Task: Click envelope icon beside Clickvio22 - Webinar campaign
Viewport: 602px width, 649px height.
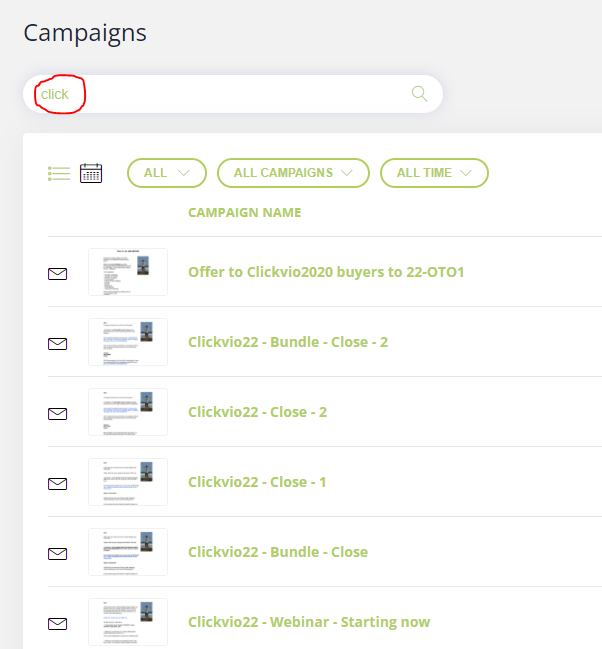Action: [58, 623]
